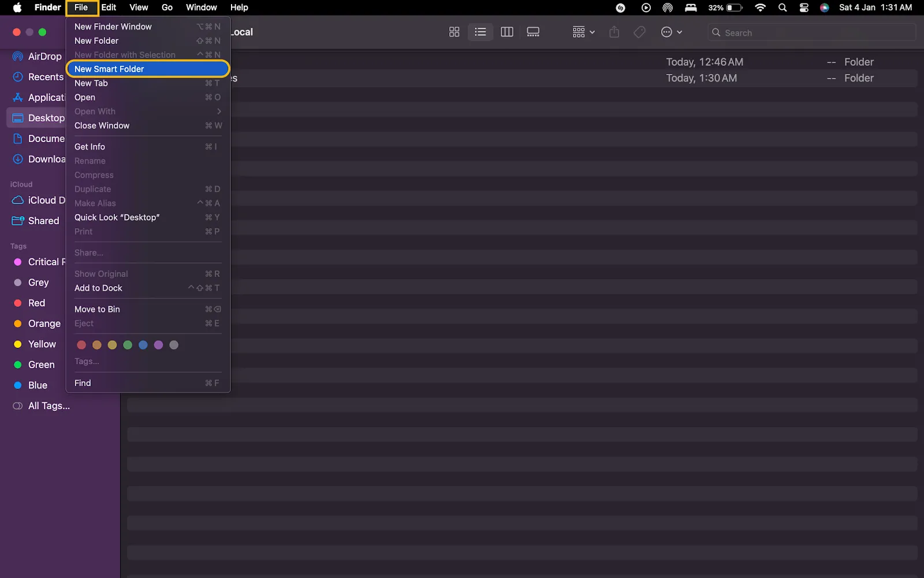
Task: Apply the orange tag color in File menu
Action: (97, 345)
